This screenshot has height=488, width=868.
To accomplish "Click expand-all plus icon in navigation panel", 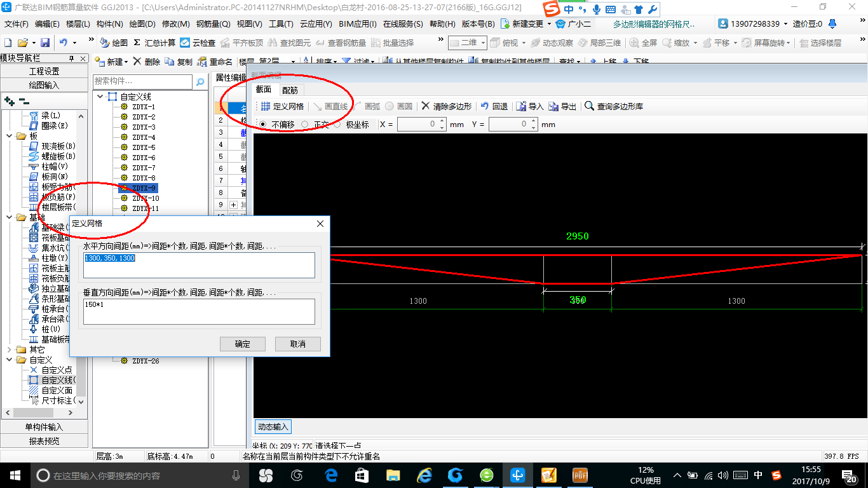I will click(x=9, y=100).
